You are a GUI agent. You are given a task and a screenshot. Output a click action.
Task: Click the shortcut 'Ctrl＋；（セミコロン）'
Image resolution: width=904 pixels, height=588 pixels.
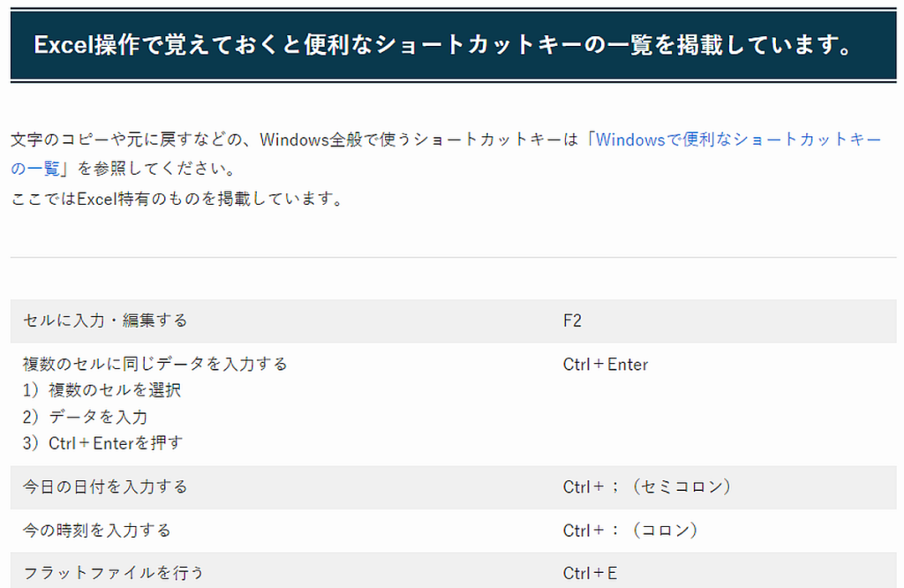click(648, 487)
